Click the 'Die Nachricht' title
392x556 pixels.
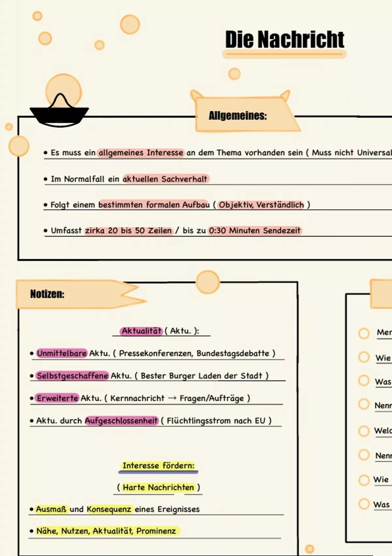pos(285,40)
